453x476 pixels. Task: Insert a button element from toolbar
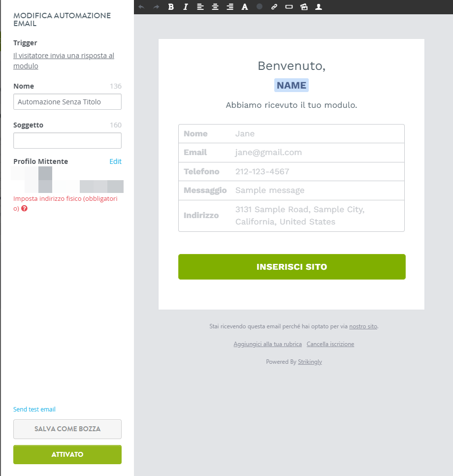click(289, 7)
